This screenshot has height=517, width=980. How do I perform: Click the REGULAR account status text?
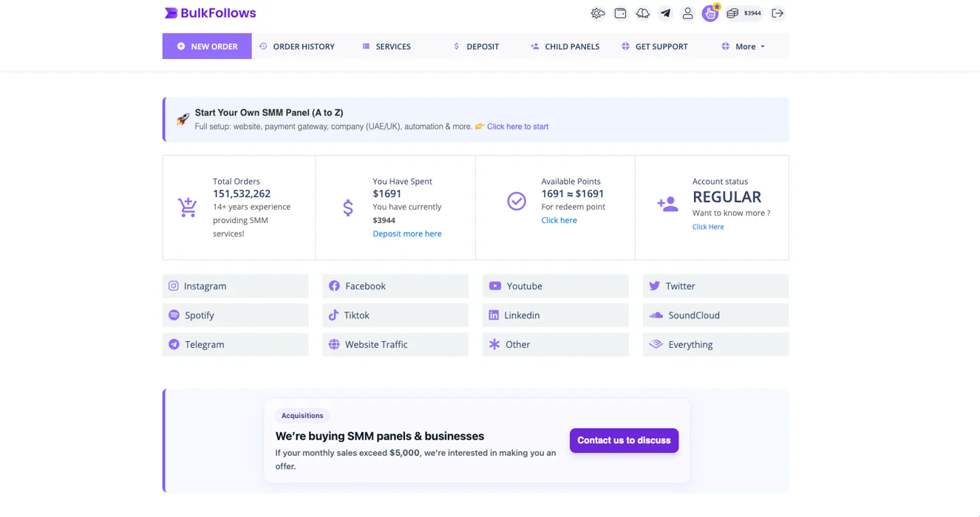[727, 196]
